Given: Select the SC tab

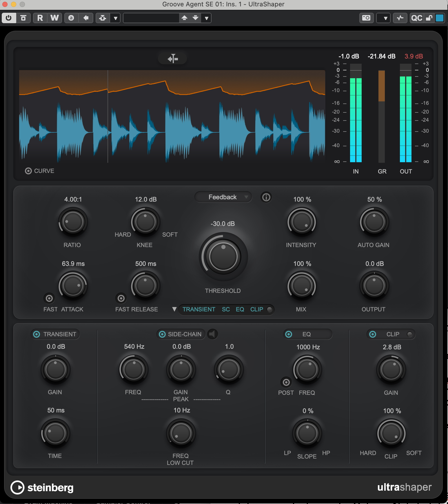Looking at the screenshot, I should coord(226,309).
